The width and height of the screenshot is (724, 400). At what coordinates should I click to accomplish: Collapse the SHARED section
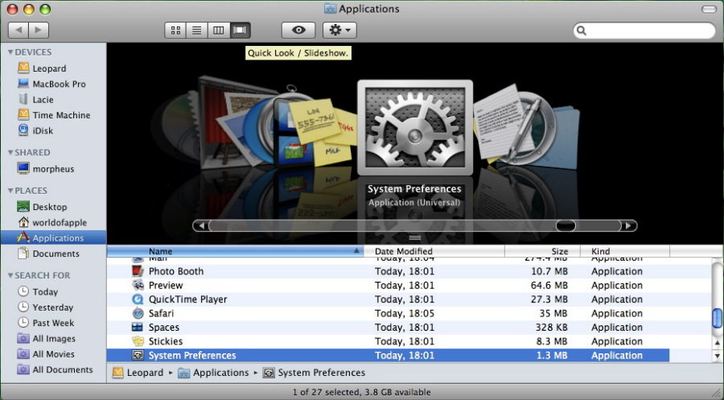point(10,152)
